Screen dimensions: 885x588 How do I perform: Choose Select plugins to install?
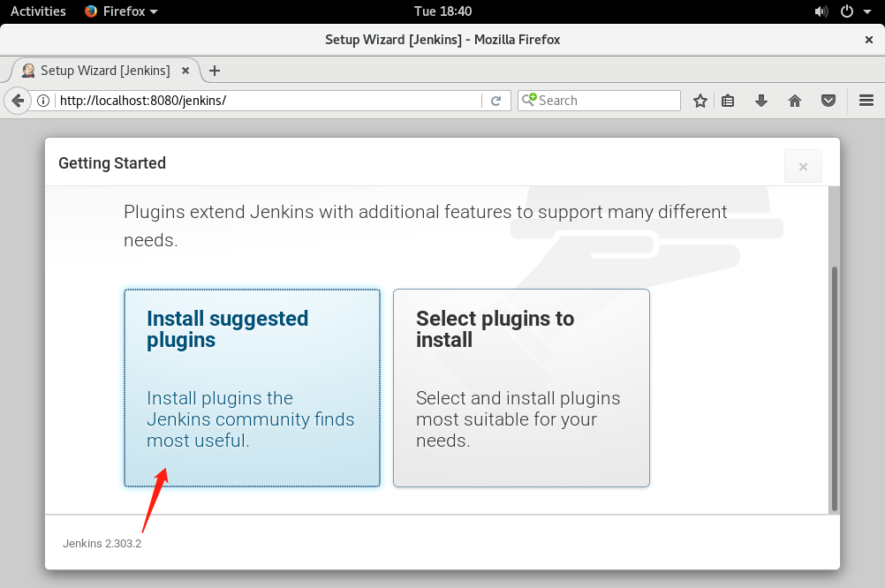[x=521, y=388]
